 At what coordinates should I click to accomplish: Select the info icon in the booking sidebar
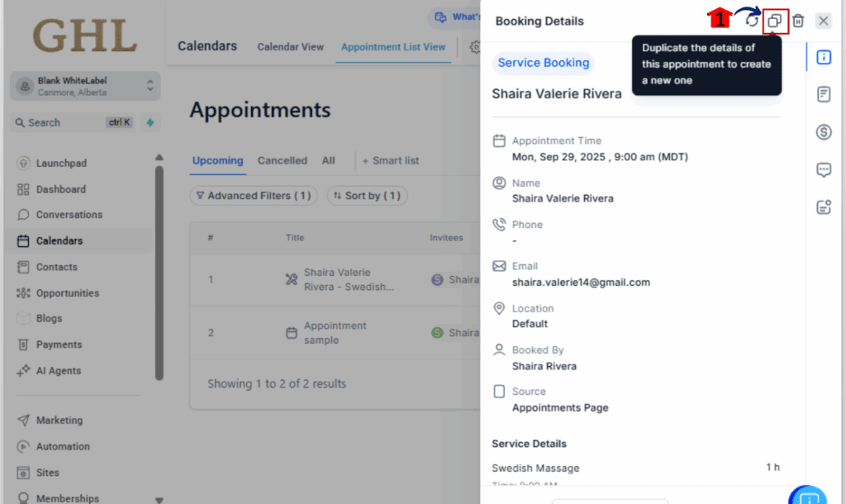click(823, 57)
